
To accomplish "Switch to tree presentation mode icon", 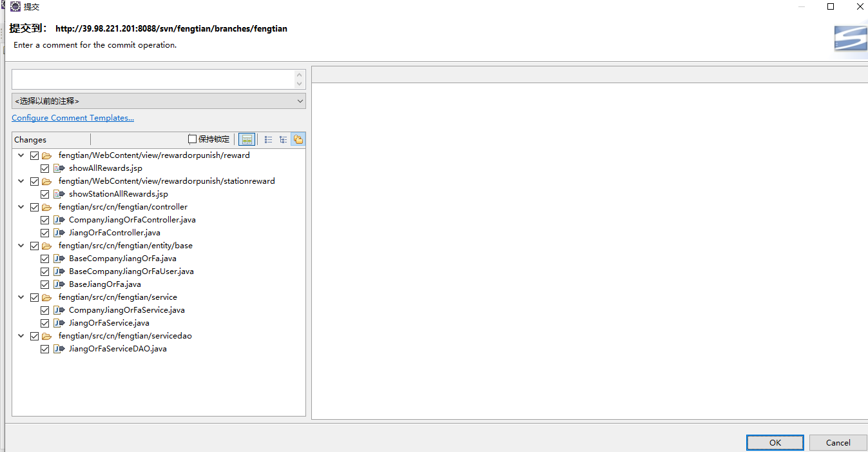I will (x=283, y=139).
